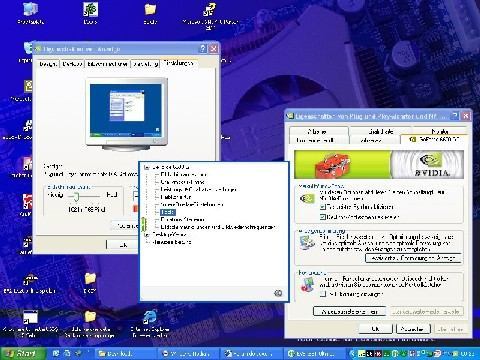Viewport: 480px width, 360px height.
Task: Open the Problembehandlung tab
Action: point(315,140)
